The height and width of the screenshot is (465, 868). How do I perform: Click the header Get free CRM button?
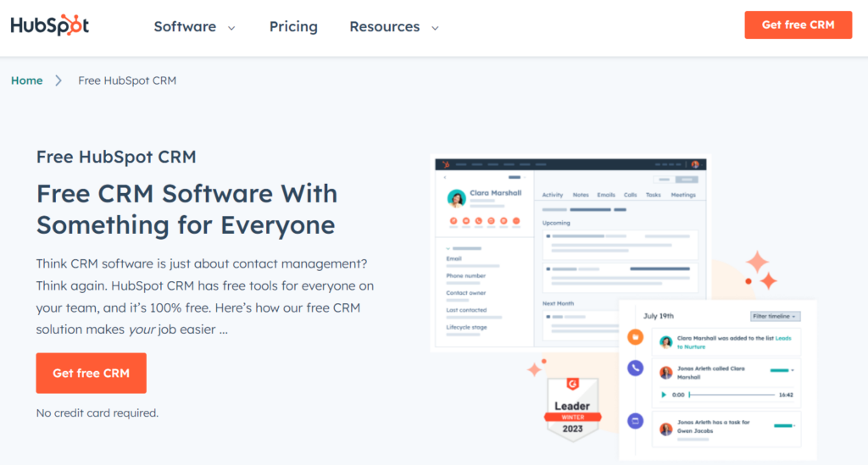tap(798, 25)
